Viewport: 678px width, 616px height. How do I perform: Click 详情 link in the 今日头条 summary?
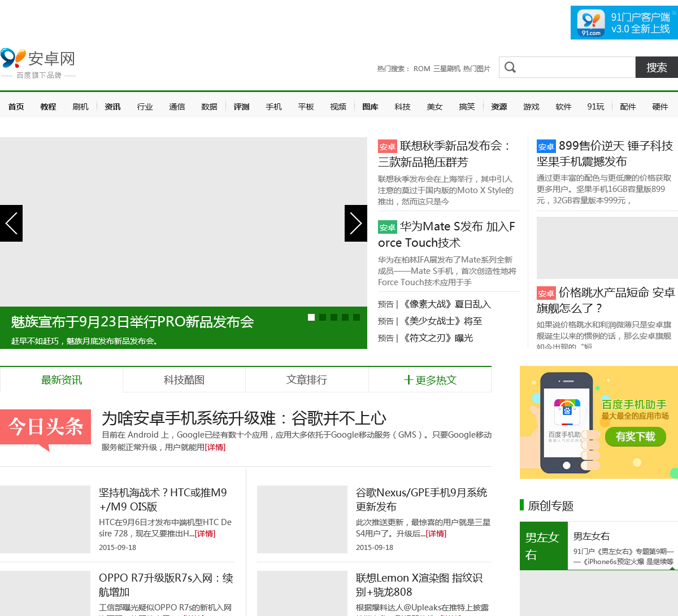215,447
